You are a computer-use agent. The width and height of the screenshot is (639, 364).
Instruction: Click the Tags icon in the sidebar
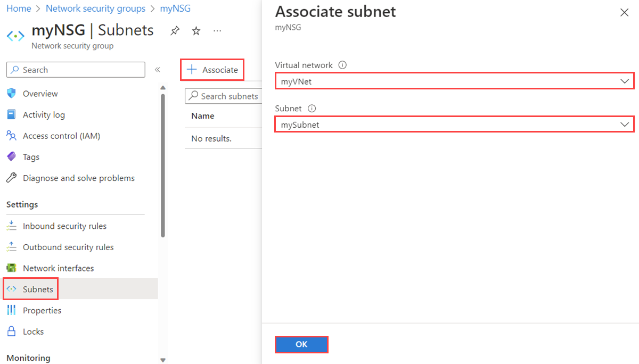coord(11,156)
